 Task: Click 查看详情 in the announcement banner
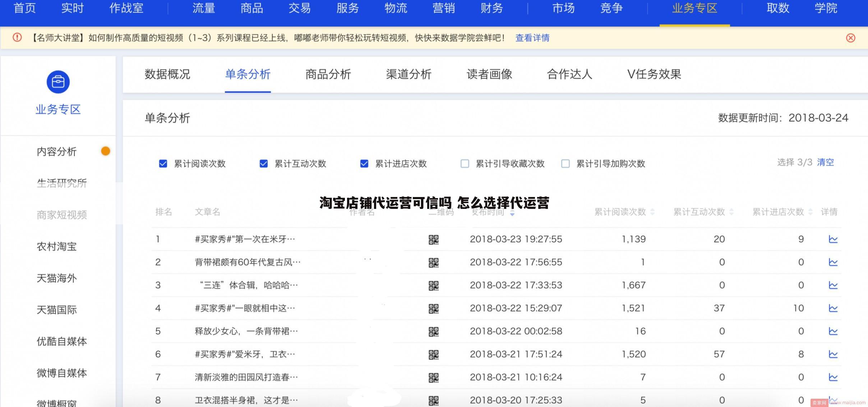pyautogui.click(x=532, y=38)
